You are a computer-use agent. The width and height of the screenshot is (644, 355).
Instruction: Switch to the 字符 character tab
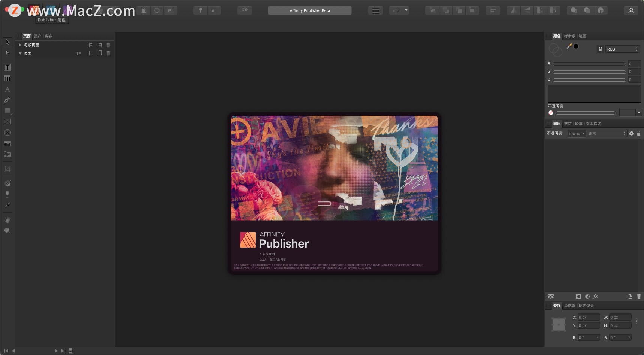[568, 124]
